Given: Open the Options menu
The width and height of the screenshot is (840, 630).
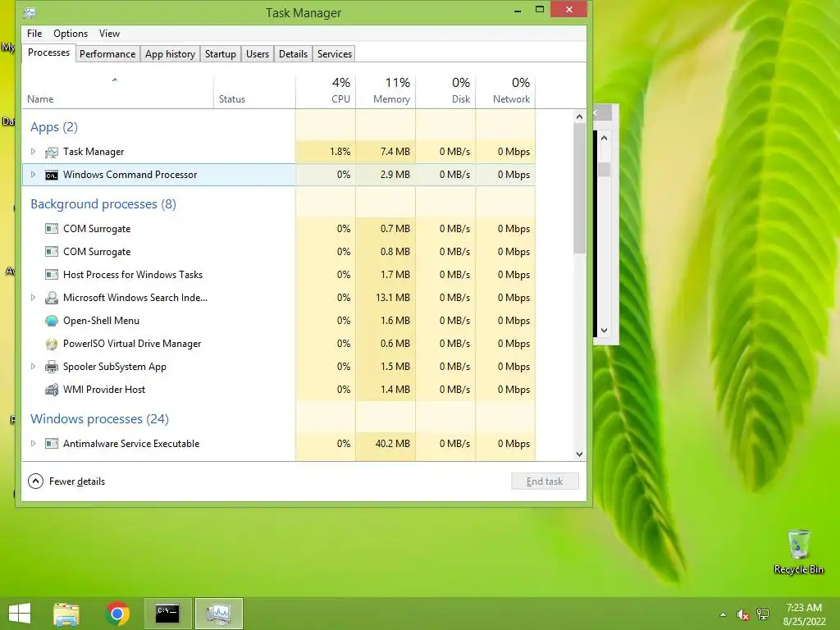Looking at the screenshot, I should (71, 33).
